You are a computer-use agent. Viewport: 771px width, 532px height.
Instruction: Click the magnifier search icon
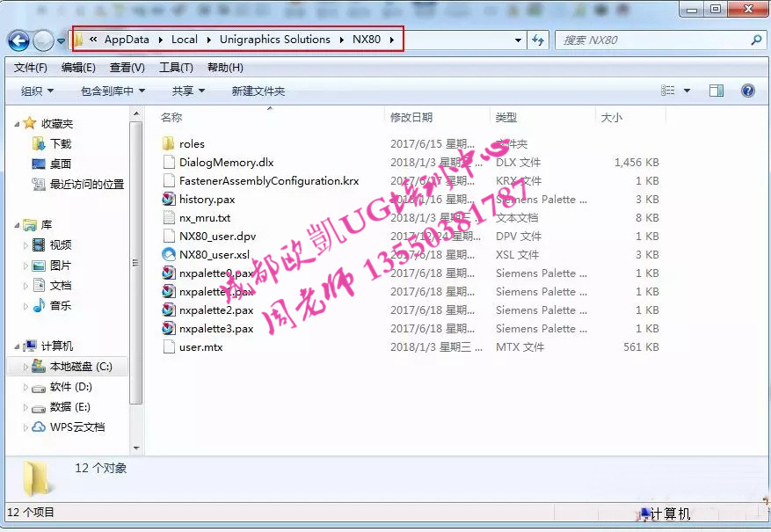coord(757,40)
